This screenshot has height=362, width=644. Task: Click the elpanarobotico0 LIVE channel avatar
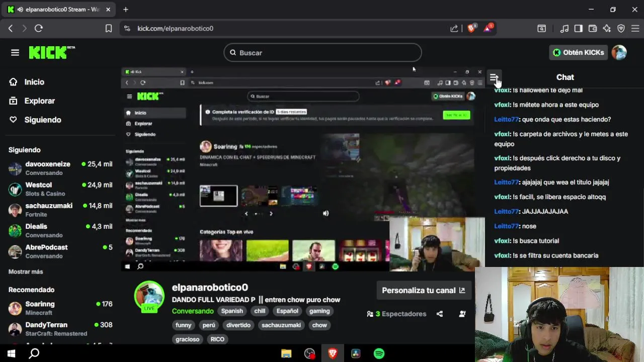[149, 297]
